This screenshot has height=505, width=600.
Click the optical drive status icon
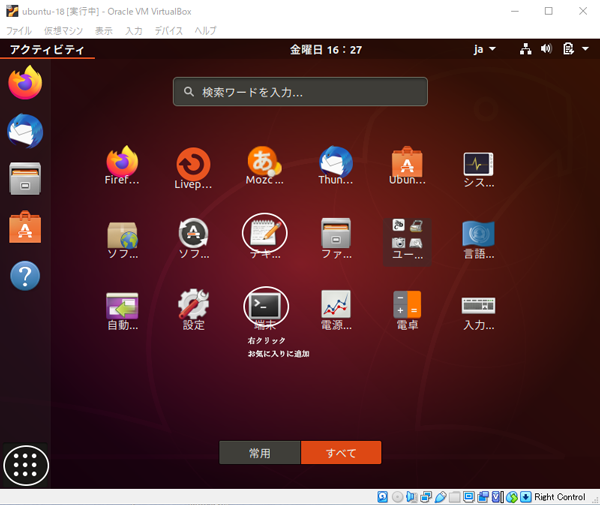coord(398,497)
